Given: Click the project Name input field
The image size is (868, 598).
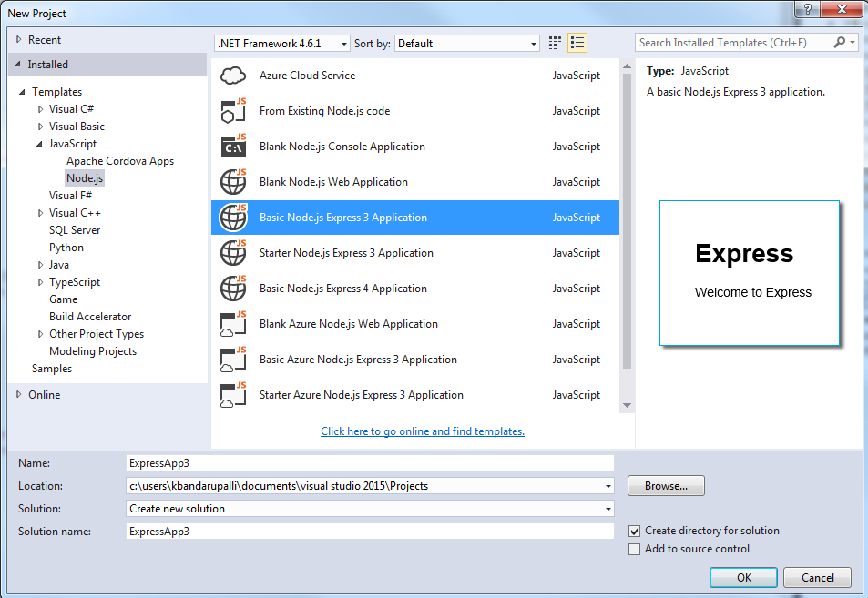Looking at the screenshot, I should click(x=370, y=463).
